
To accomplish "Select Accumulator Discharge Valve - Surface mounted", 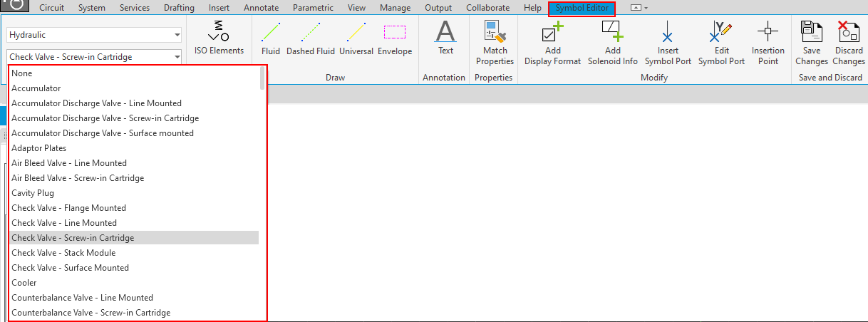I will coord(134,133).
